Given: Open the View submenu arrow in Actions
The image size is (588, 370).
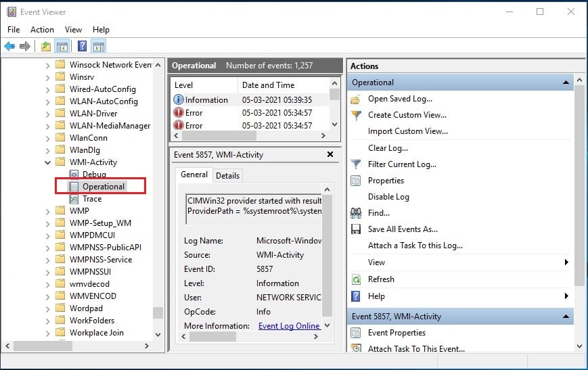Looking at the screenshot, I should coord(566,262).
